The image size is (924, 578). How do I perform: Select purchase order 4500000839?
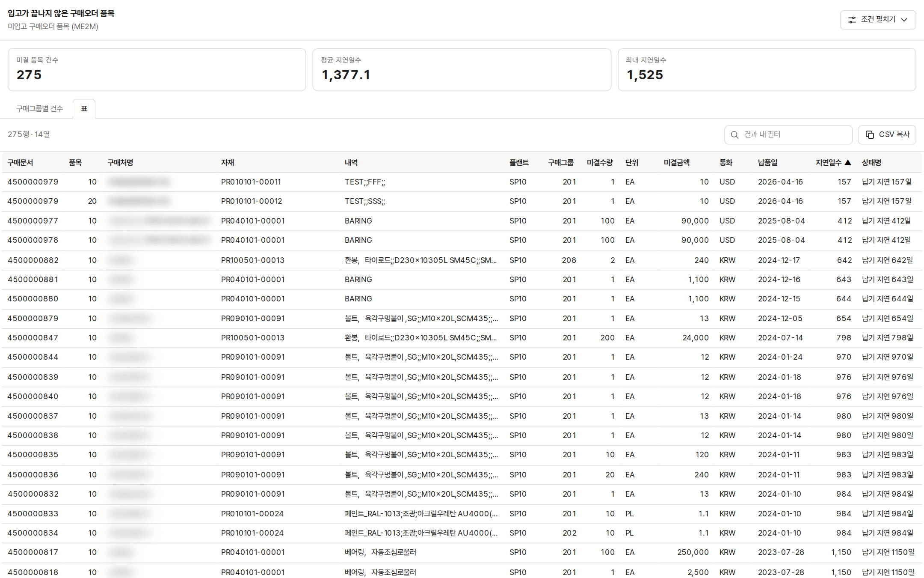click(33, 377)
